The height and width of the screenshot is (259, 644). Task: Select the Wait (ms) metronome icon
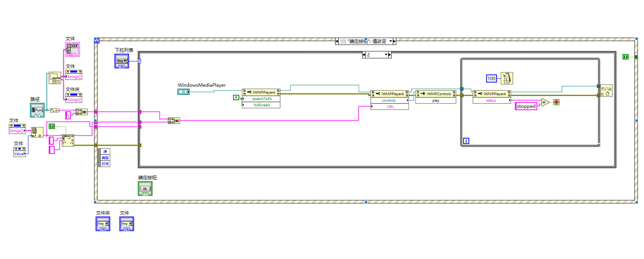[x=507, y=78]
